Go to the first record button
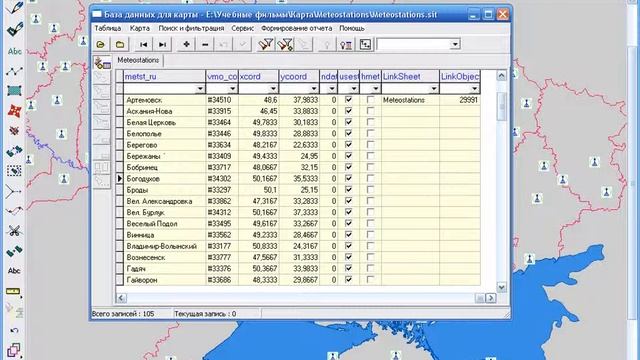 (144, 44)
